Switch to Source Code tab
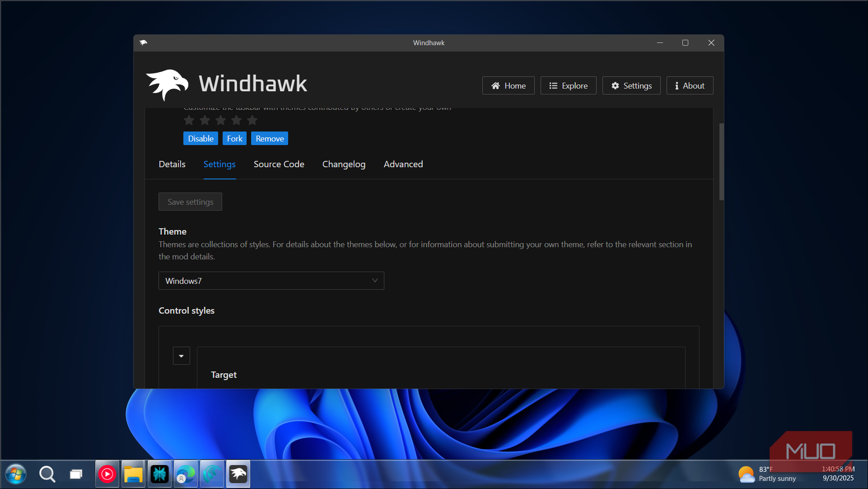The height and width of the screenshot is (489, 868). point(279,165)
